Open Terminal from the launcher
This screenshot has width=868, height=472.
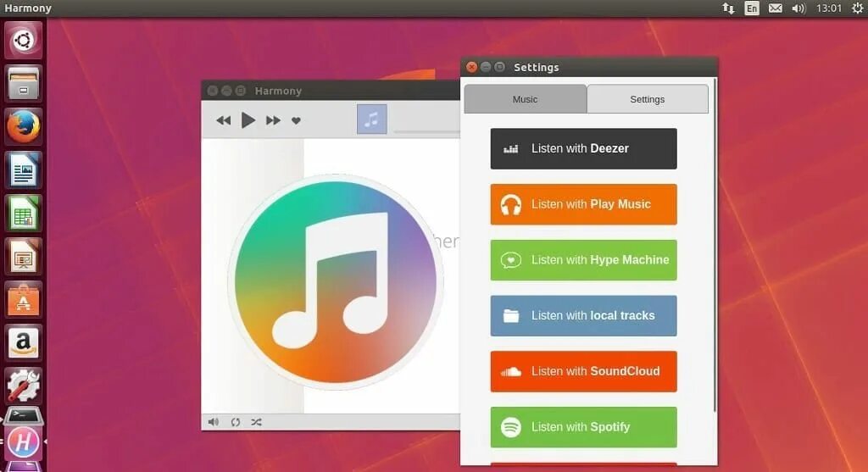[x=23, y=416]
